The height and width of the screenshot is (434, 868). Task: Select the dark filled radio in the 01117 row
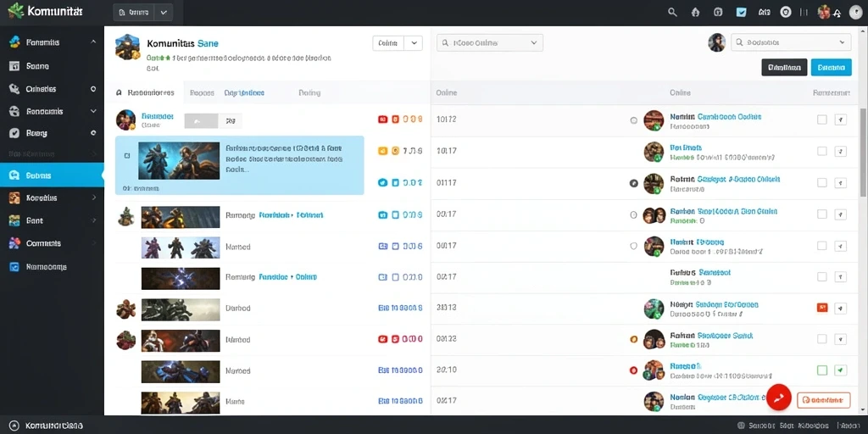click(x=634, y=183)
